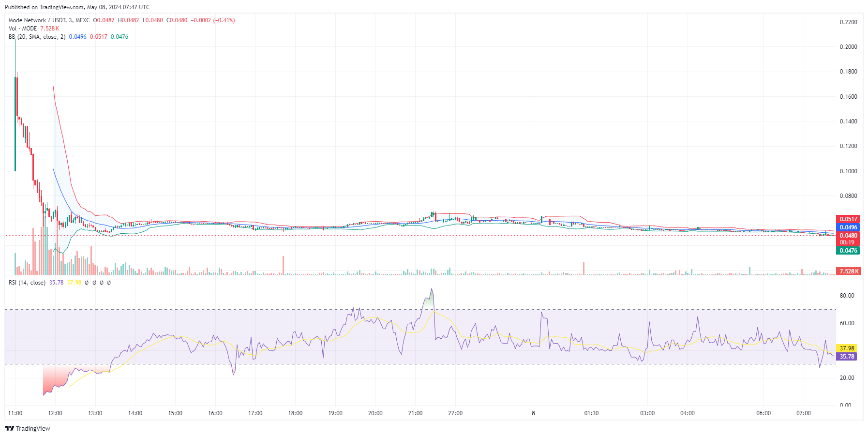Click the 01:30 time axis label
The width and height of the screenshot is (868, 437).
pos(591,413)
